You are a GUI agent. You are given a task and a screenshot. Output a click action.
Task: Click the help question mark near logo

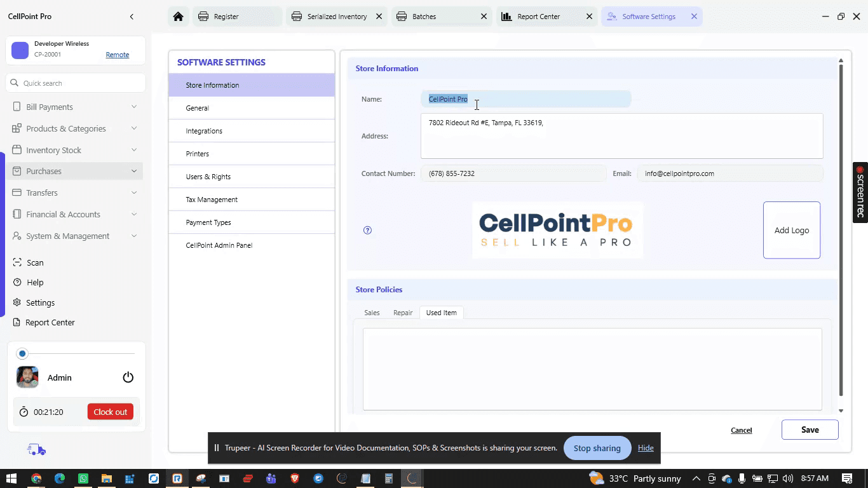[367, 230]
